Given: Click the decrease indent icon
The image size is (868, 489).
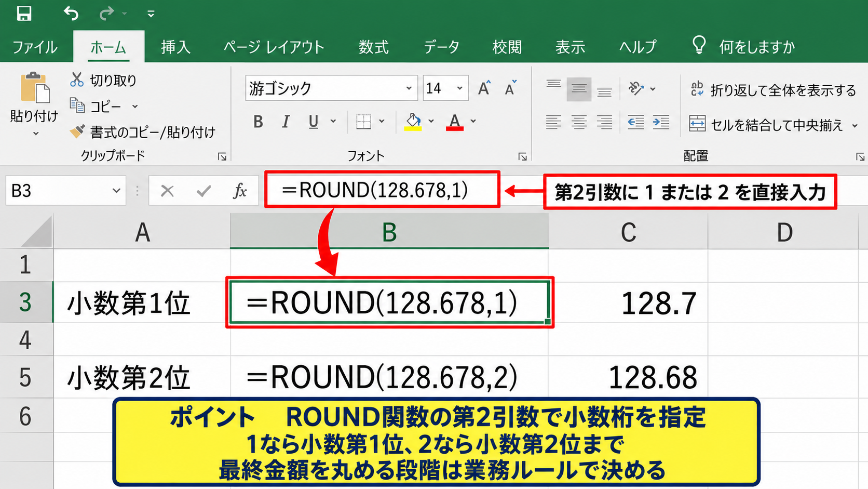Looking at the screenshot, I should point(636,122).
